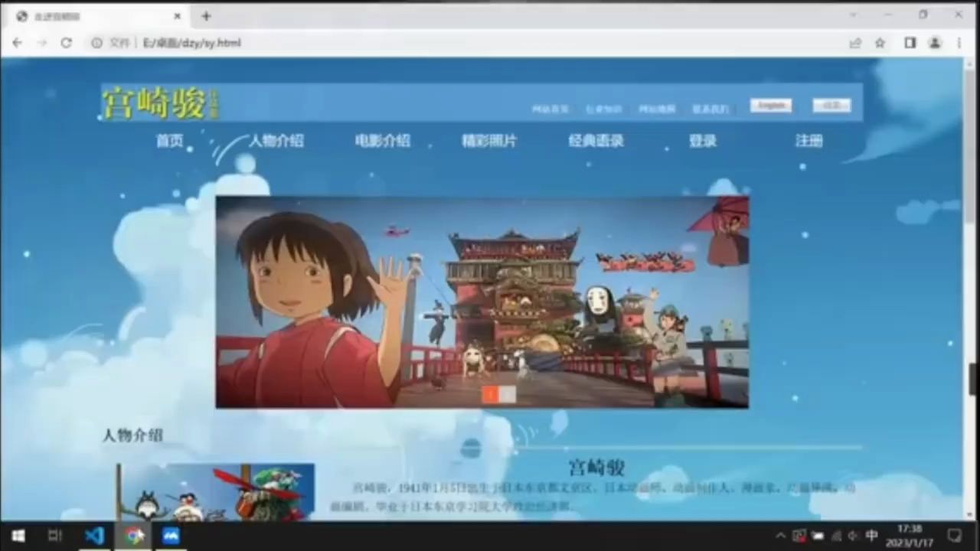Open a new browser tab with plus

[206, 15]
